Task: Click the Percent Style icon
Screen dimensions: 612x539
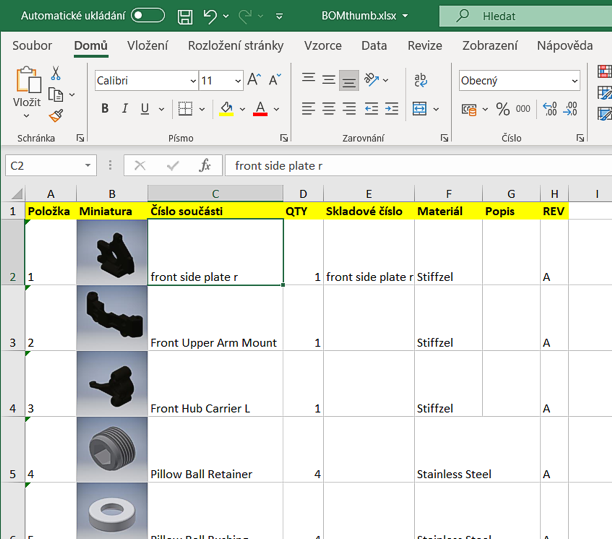Action: pyautogui.click(x=502, y=109)
